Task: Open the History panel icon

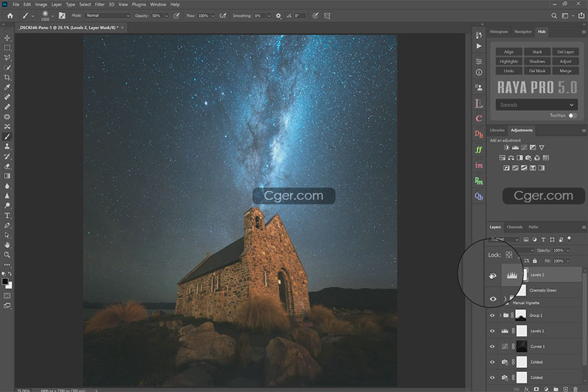Action: point(479,35)
